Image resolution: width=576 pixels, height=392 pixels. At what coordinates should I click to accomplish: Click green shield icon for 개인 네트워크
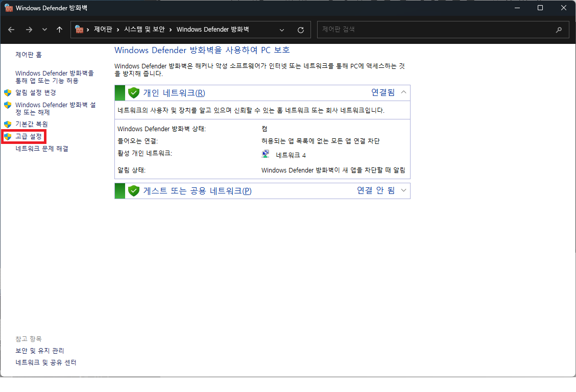(134, 93)
